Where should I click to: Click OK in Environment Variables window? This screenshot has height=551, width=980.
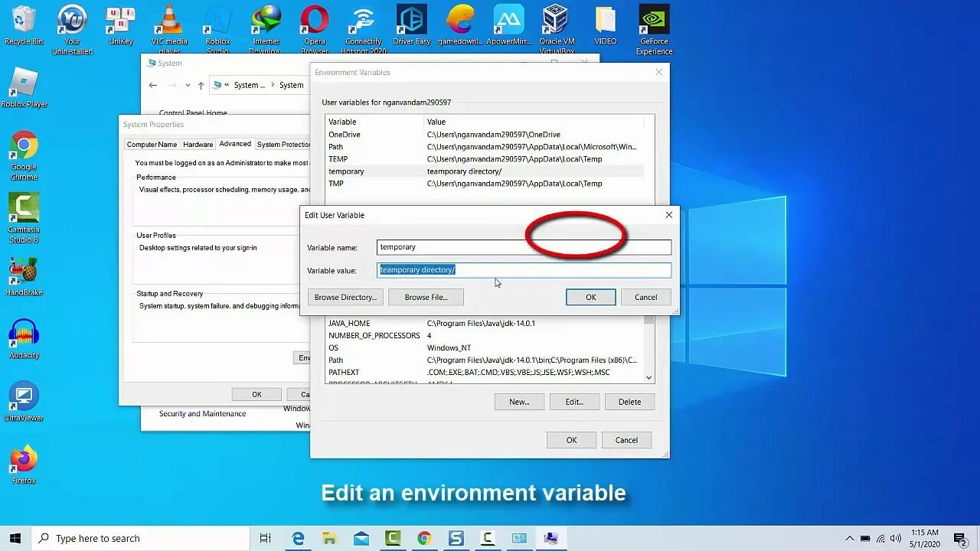click(571, 440)
